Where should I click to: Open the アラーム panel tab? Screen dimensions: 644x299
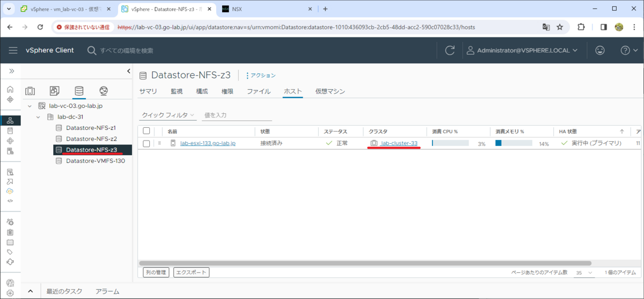tap(107, 291)
